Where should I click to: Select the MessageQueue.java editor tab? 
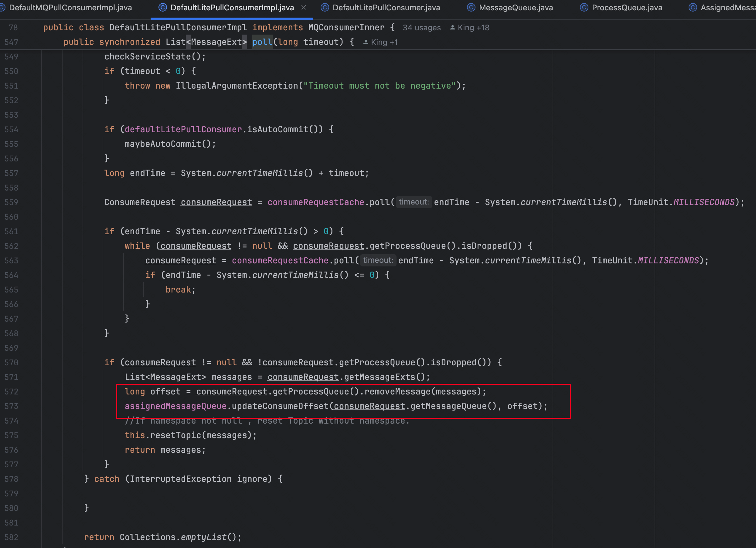pos(516,7)
